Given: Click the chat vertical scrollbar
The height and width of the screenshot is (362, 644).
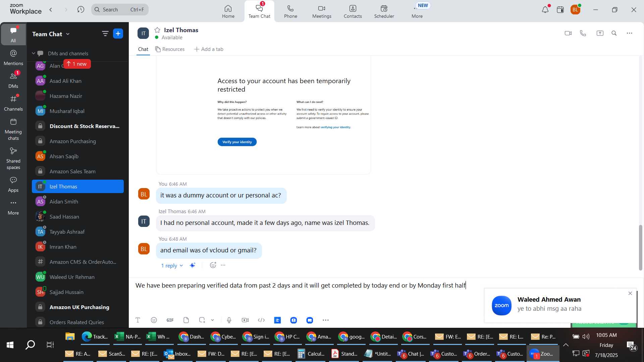Looking at the screenshot, I should [640, 247].
